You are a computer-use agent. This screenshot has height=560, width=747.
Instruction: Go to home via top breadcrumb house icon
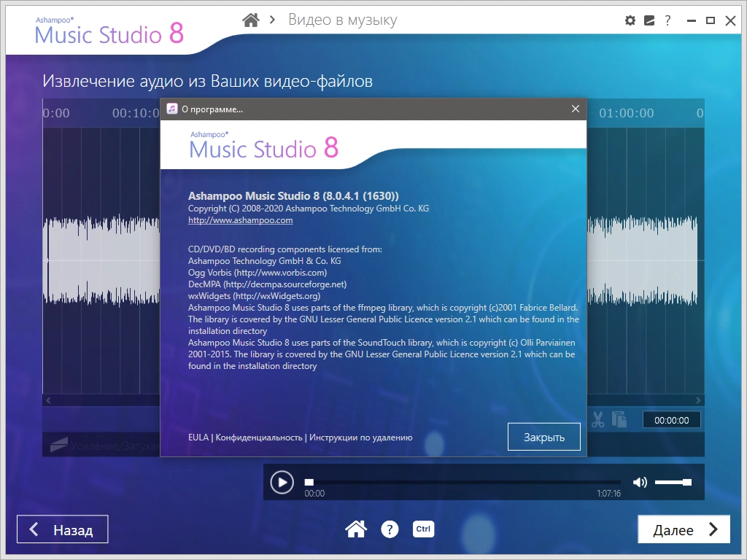coord(251,20)
